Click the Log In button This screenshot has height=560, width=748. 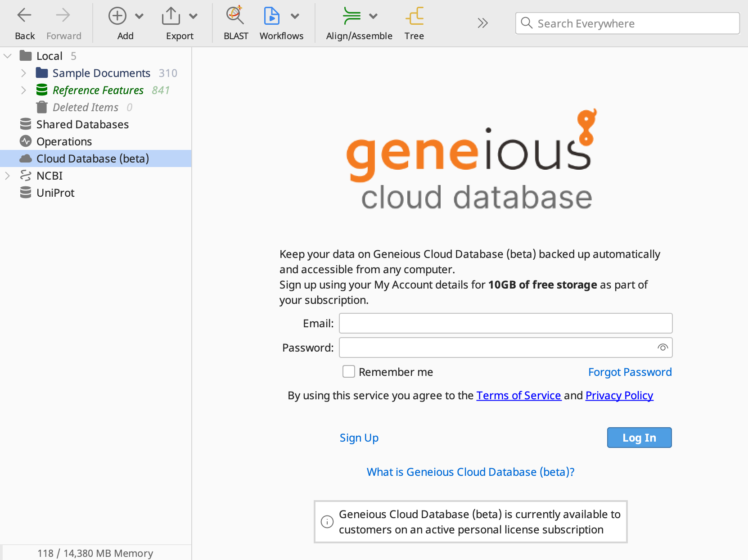(639, 437)
